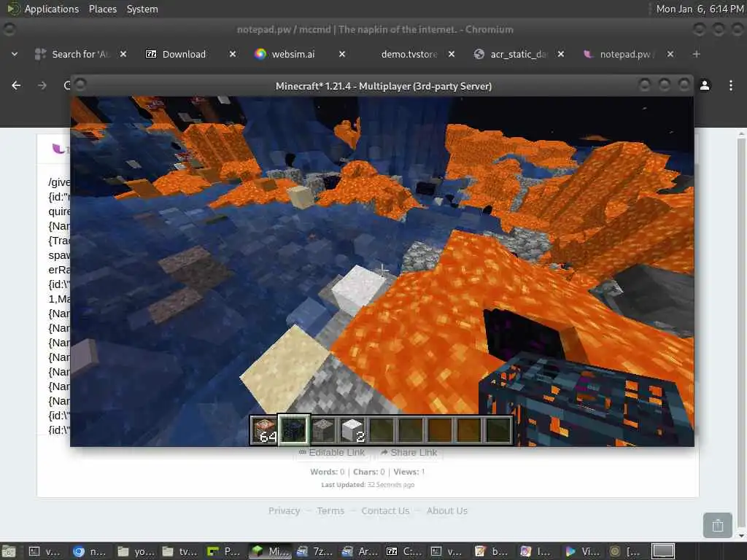Click the Editable Link button on notepad.pw
This screenshot has width=747, height=560.
point(332,452)
